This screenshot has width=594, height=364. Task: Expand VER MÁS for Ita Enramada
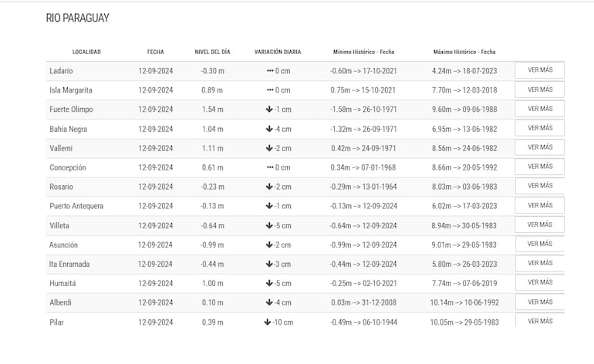click(539, 263)
